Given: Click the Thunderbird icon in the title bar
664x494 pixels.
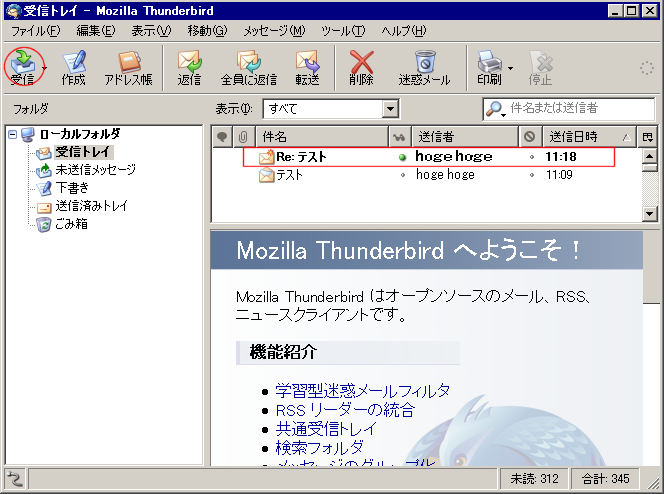Looking at the screenshot, I should tap(14, 11).
